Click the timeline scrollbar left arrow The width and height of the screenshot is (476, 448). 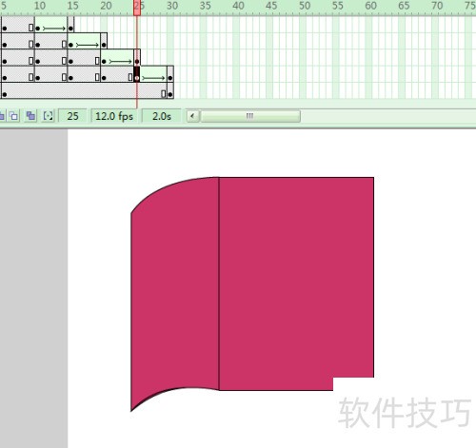(192, 116)
